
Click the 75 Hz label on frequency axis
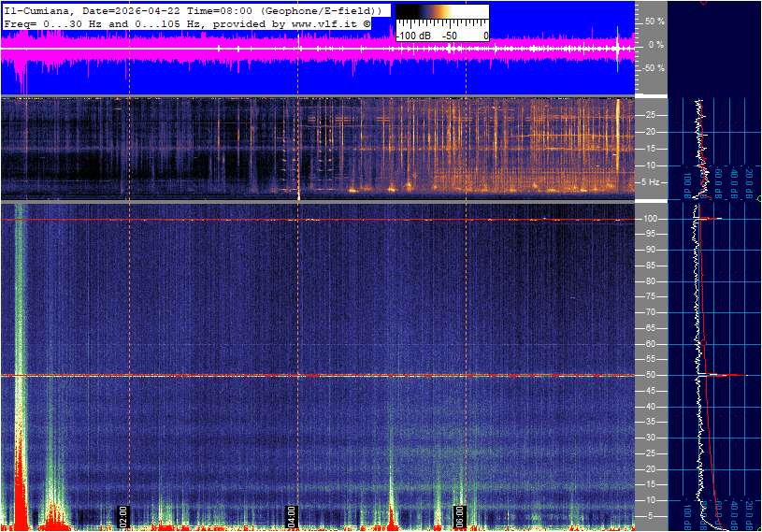651,296
